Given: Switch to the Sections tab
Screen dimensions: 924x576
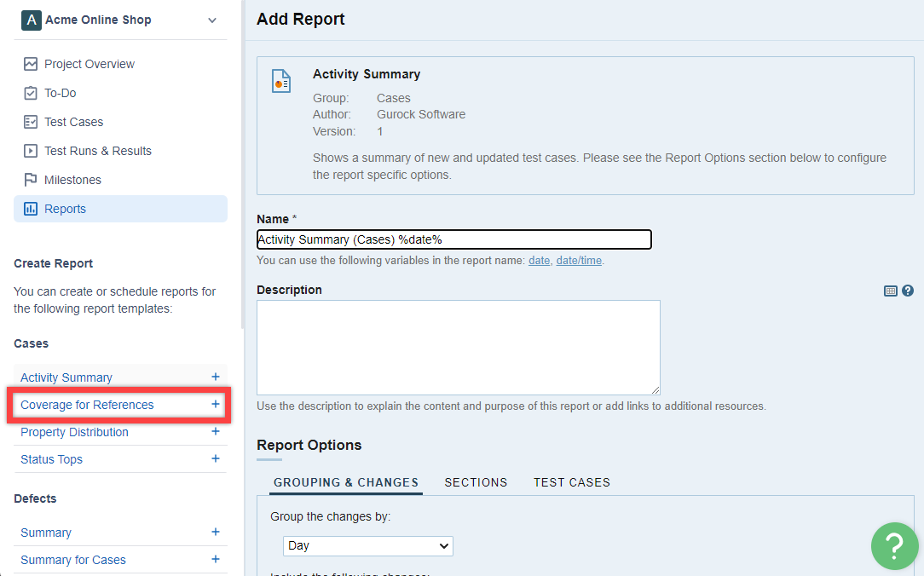Looking at the screenshot, I should point(476,482).
